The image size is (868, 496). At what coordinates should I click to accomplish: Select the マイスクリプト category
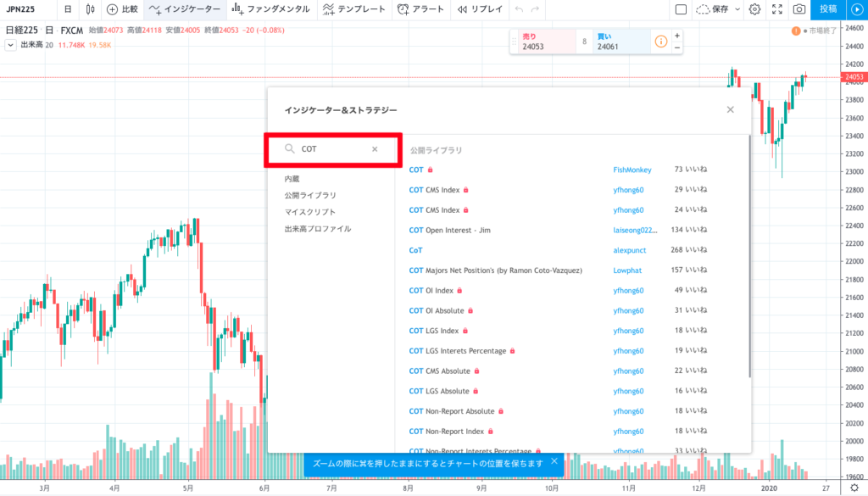click(x=310, y=212)
